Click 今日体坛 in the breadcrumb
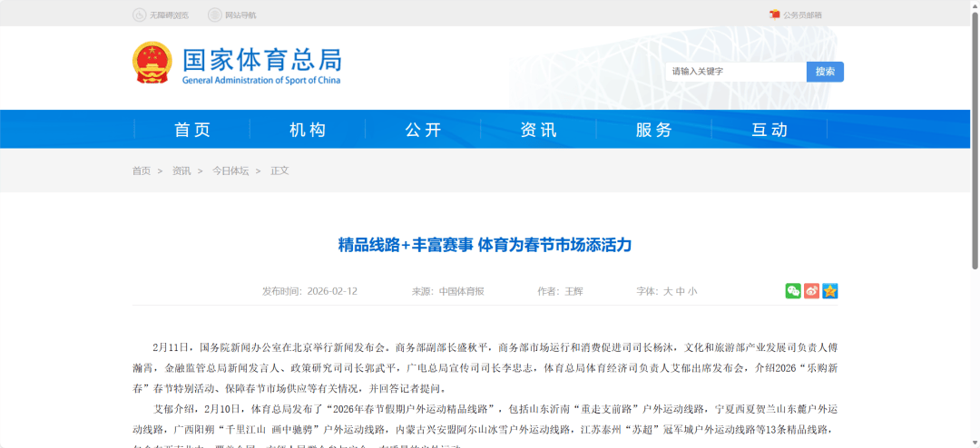 230,170
